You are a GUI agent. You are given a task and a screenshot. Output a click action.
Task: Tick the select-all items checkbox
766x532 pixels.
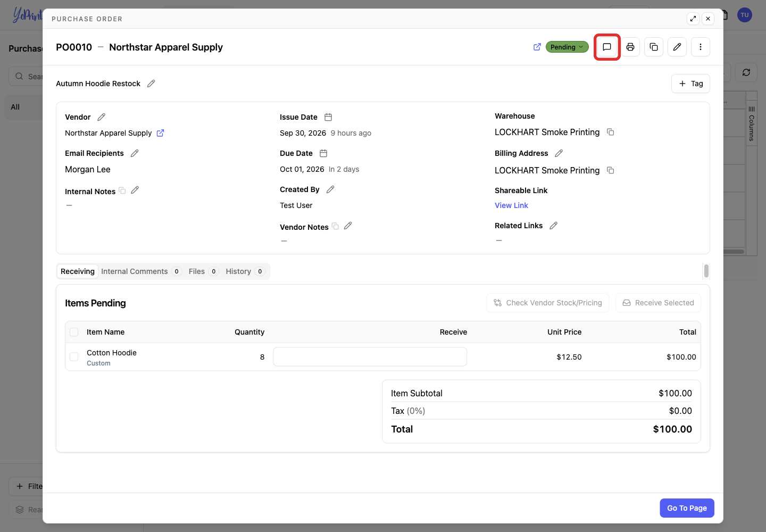74,332
